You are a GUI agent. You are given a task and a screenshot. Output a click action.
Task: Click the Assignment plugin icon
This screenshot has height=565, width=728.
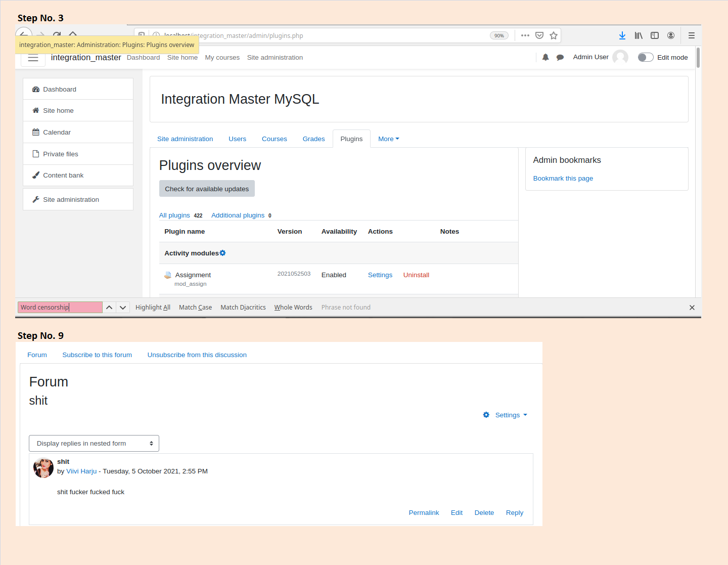[168, 275]
